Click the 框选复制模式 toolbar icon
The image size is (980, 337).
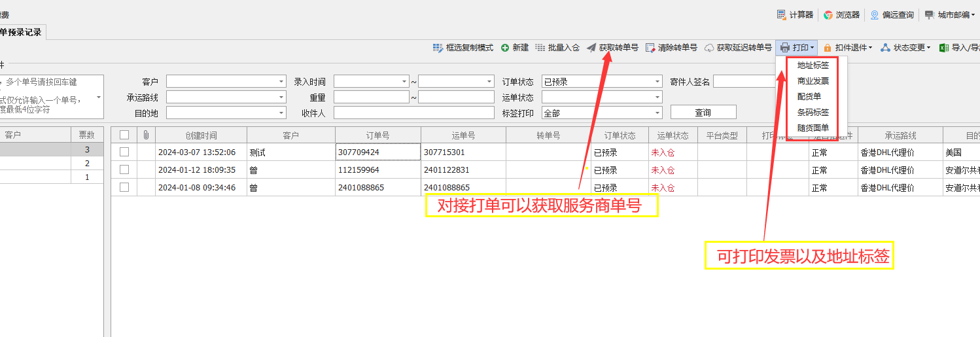438,48
